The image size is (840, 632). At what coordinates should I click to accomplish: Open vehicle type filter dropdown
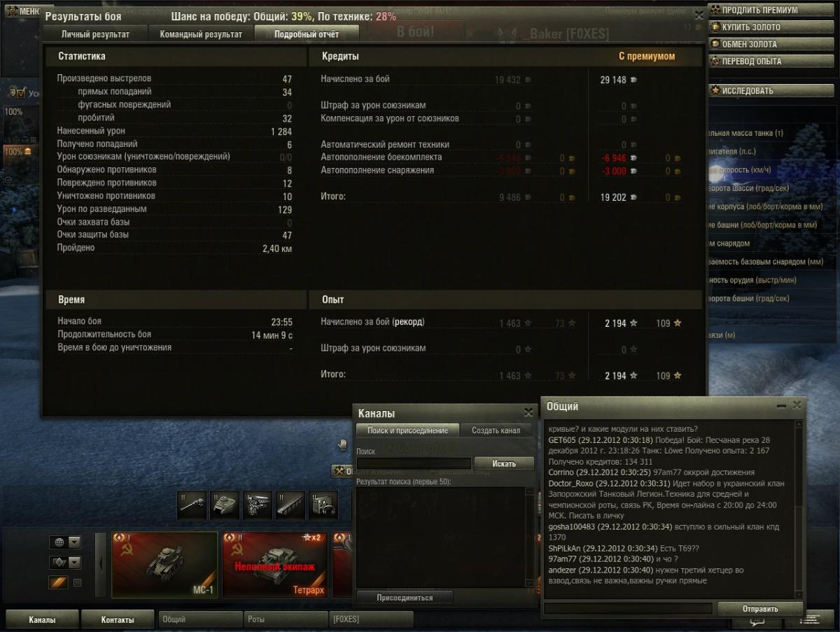[x=65, y=562]
